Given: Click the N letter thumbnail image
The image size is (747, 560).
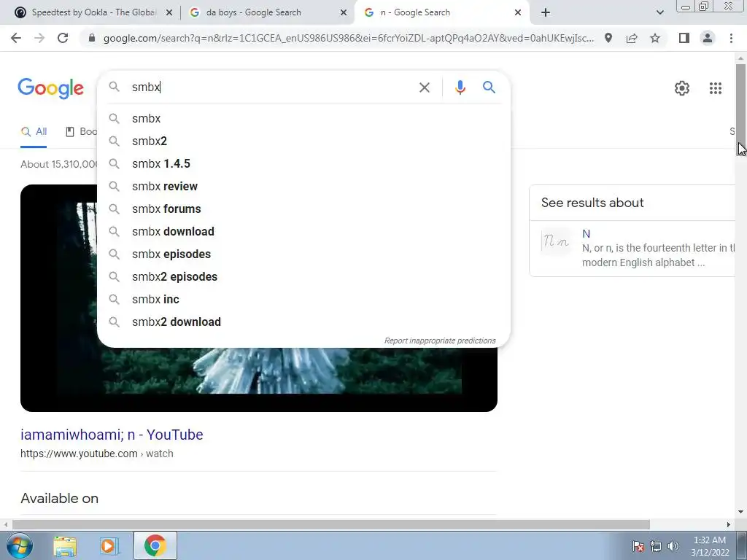Looking at the screenshot, I should [556, 242].
